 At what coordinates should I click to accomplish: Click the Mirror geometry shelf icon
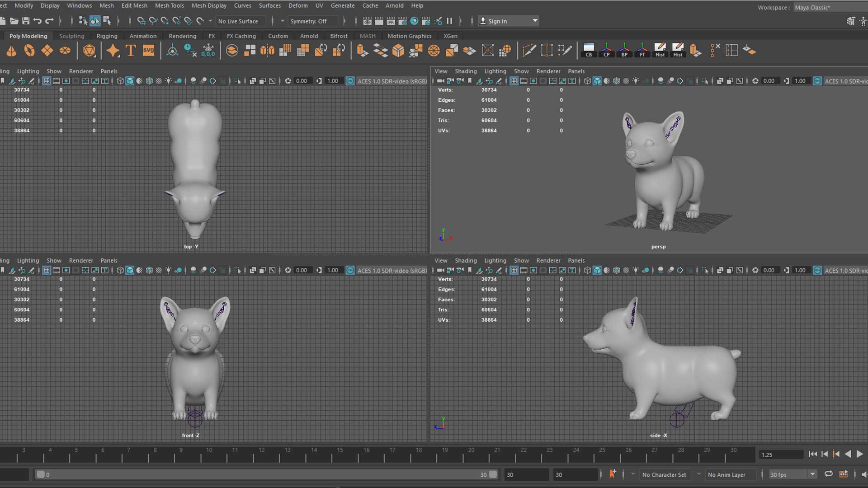268,51
